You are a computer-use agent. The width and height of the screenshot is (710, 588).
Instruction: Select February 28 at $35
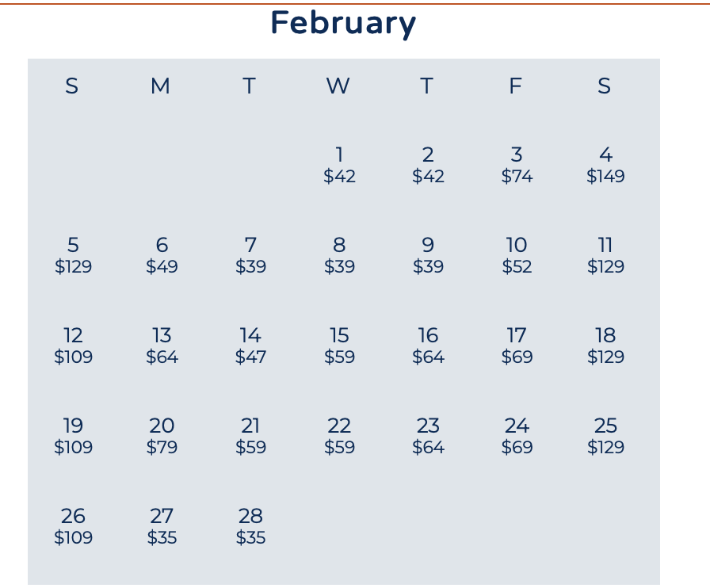(x=250, y=526)
